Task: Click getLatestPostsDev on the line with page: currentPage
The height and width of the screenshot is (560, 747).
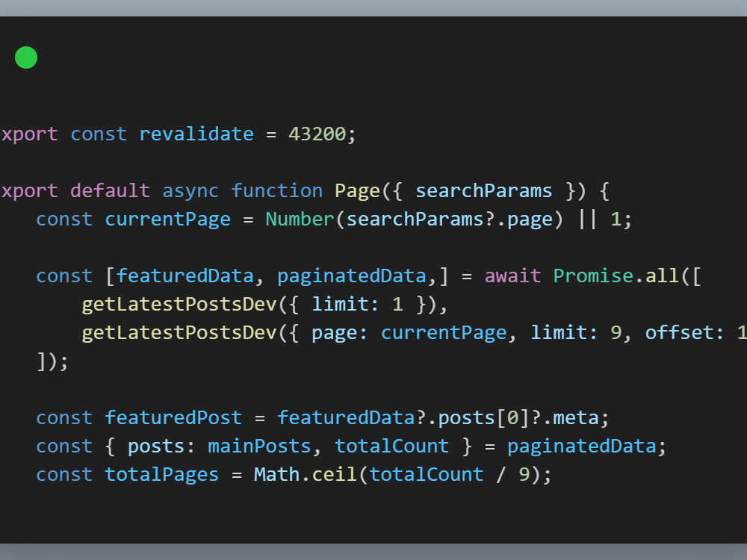Action: coord(179,333)
